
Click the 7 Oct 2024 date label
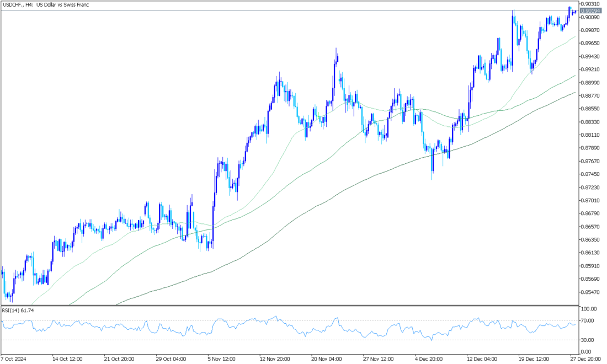tap(14, 359)
